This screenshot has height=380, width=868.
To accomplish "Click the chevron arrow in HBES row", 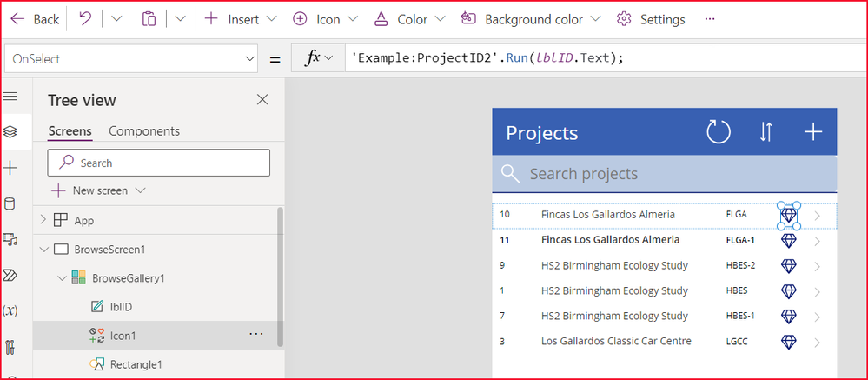I will [x=818, y=292].
